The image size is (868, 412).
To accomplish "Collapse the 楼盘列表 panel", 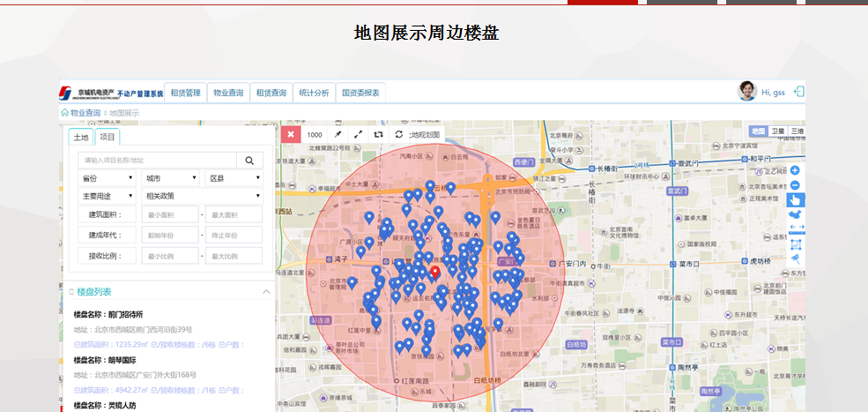I will [266, 292].
